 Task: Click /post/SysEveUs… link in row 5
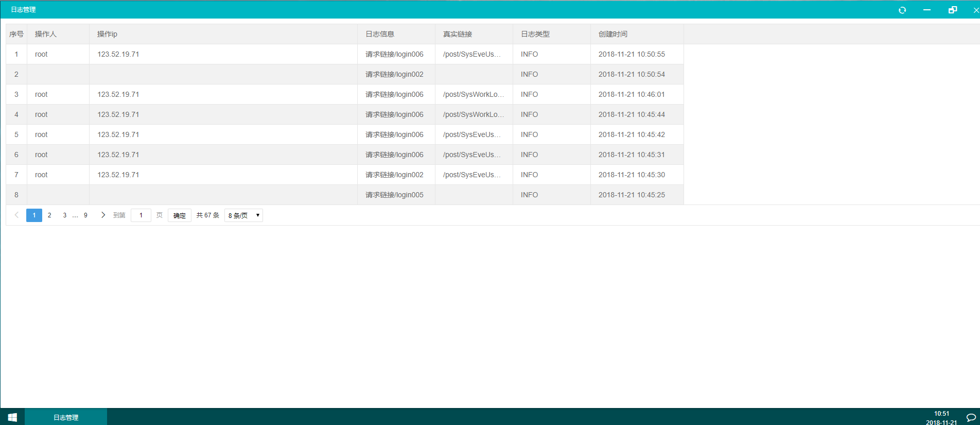pos(472,134)
